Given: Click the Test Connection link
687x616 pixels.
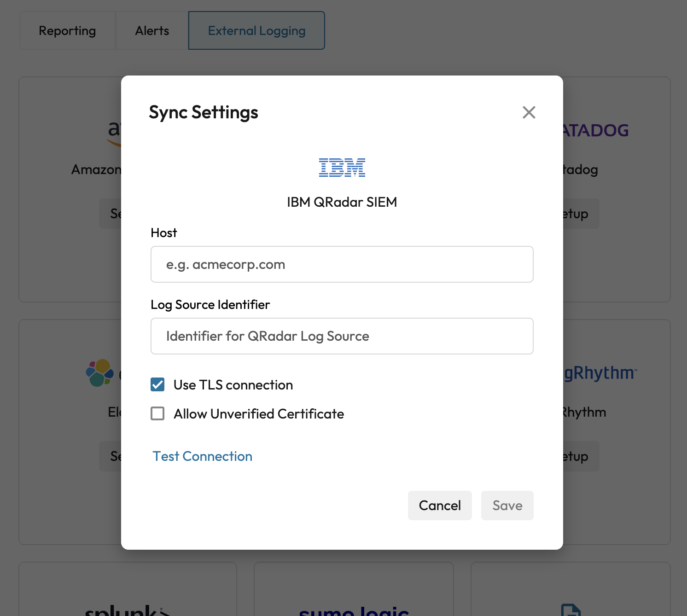Looking at the screenshot, I should [x=203, y=456].
